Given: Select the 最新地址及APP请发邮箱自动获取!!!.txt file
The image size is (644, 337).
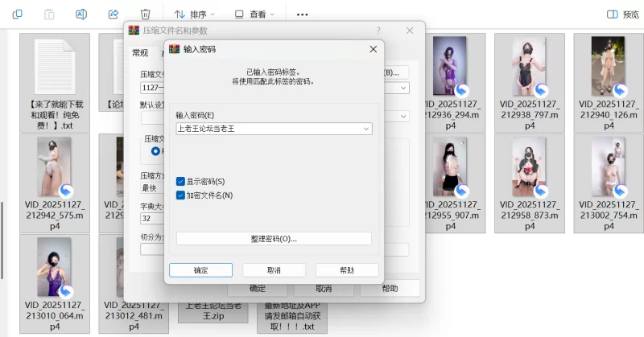Looking at the screenshot, I should tap(292, 319).
